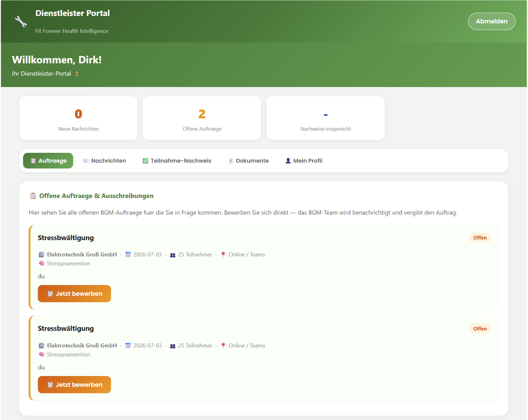The image size is (528, 420).
Task: Click the wrench logo icon in header
Action: [21, 22]
